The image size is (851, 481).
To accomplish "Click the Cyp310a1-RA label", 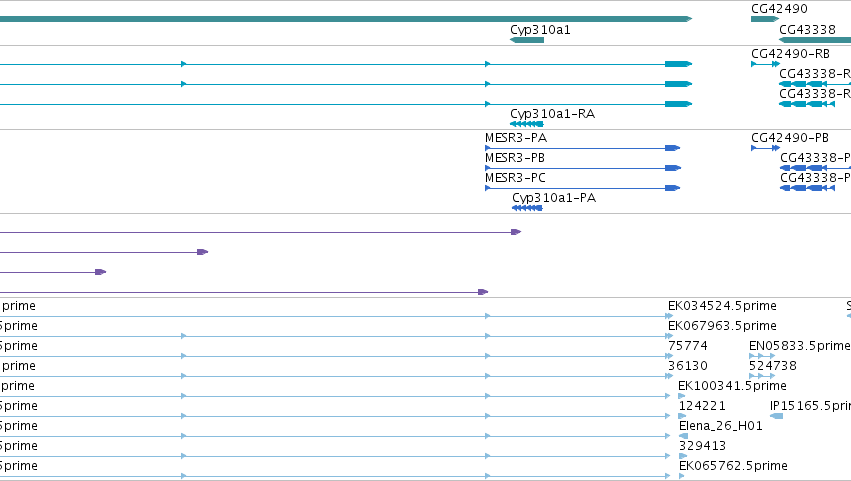I will click(552, 114).
